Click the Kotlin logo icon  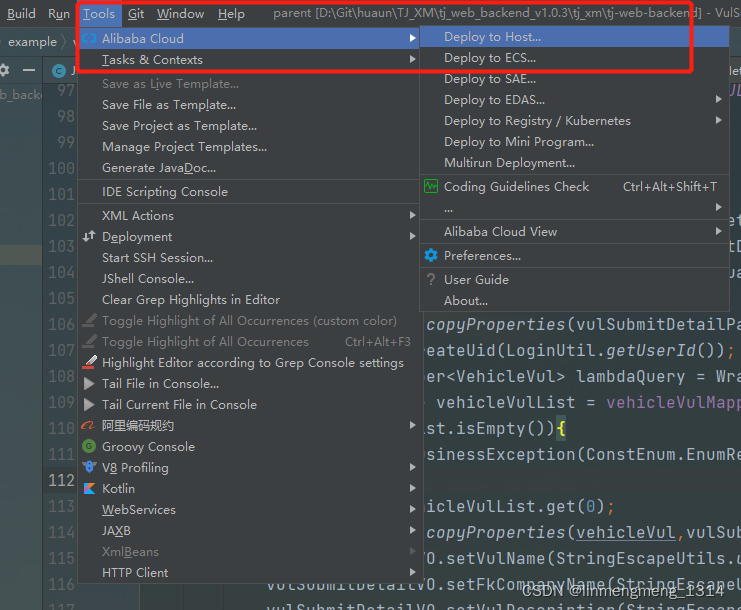(89, 489)
